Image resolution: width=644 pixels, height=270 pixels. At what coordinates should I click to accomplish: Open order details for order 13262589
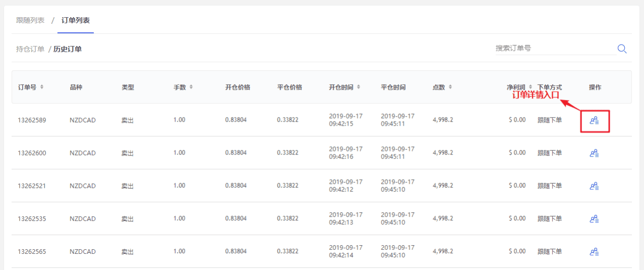point(594,121)
